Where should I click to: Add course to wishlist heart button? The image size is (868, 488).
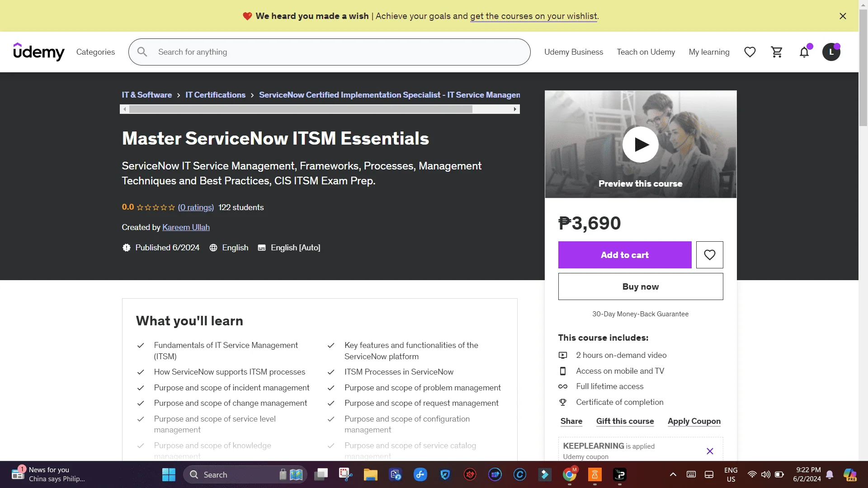click(x=710, y=255)
